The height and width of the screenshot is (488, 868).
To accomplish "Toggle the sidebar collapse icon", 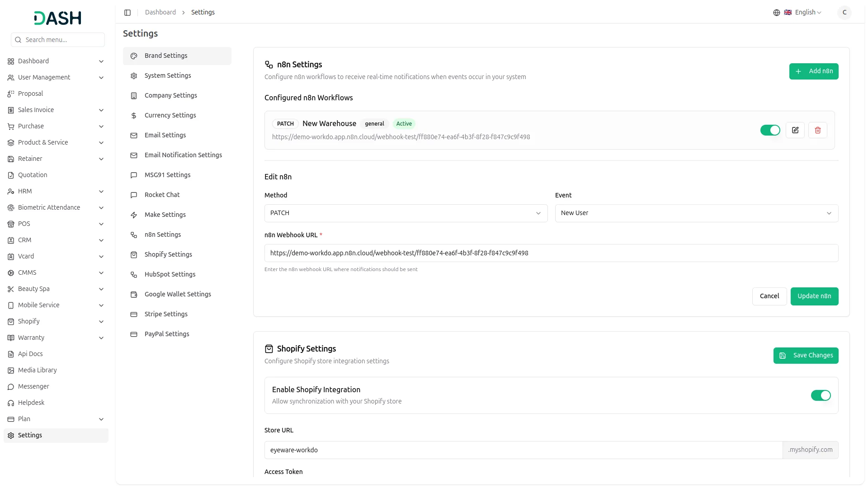I will (x=127, y=12).
